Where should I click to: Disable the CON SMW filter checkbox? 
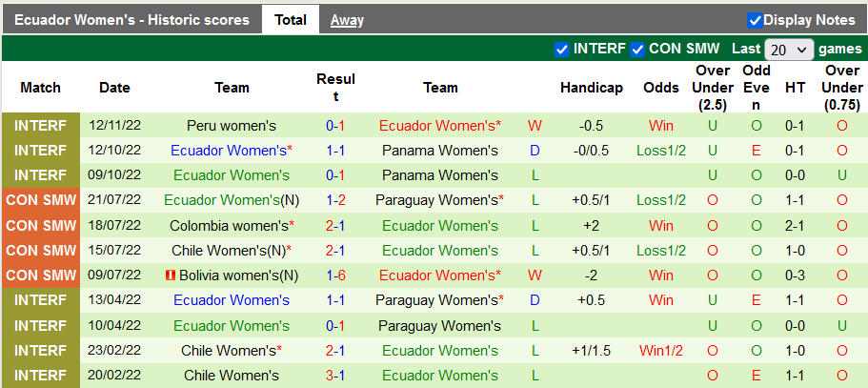pos(637,49)
